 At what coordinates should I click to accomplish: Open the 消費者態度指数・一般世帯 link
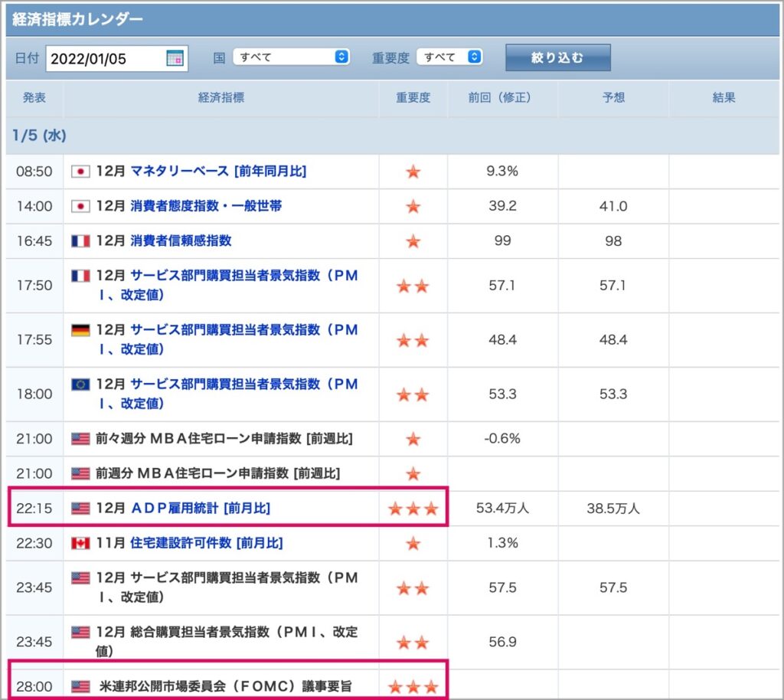point(206,206)
